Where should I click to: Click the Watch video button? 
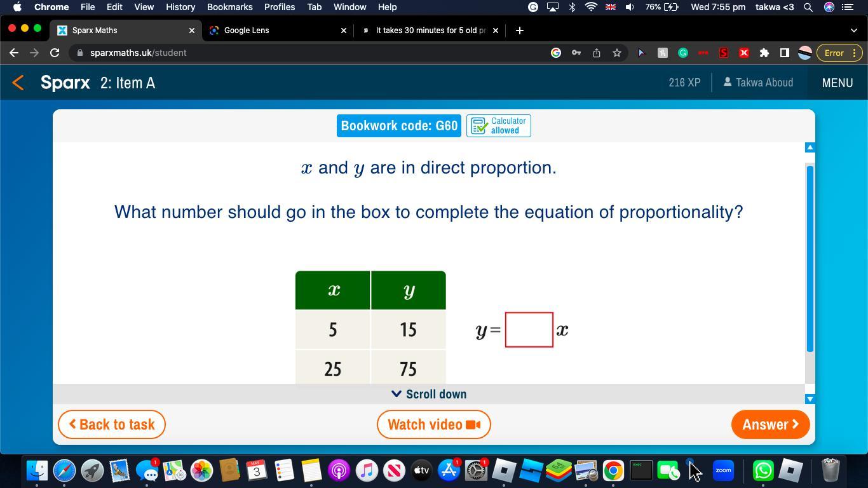coord(433,424)
